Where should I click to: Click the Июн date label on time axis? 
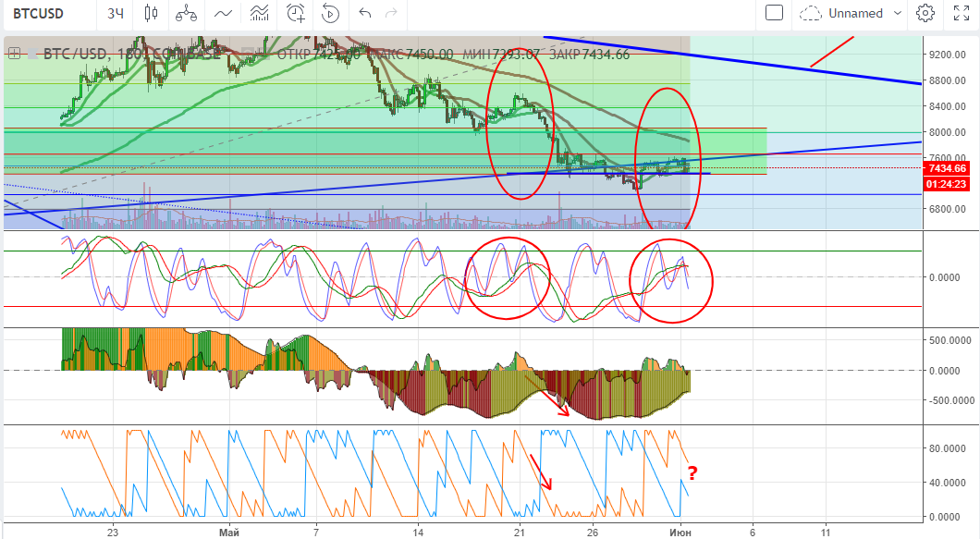[681, 533]
